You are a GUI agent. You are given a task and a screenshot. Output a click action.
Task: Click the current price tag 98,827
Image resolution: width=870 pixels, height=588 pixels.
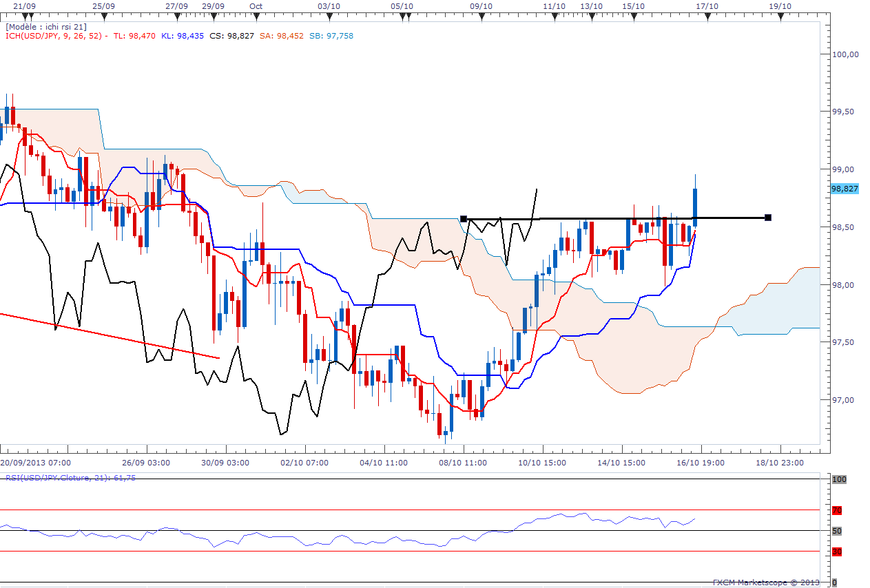click(845, 189)
